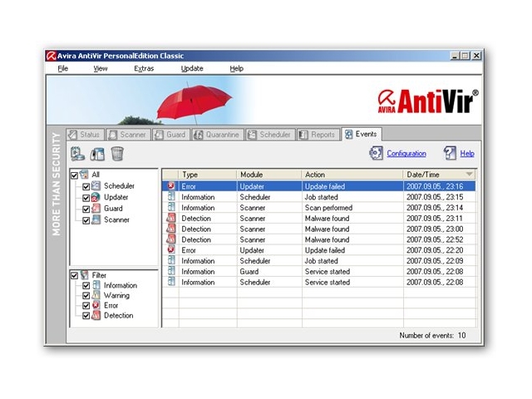Screen dimensions: 532x399
Task: Click info icon of Guard Service started row
Action: coord(171,271)
